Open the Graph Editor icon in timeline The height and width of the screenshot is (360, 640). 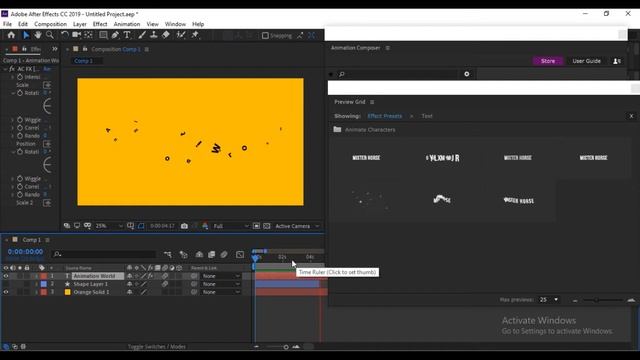240,254
